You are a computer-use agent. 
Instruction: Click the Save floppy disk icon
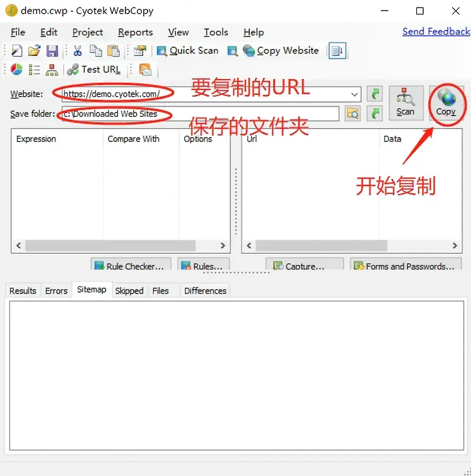[x=52, y=51]
